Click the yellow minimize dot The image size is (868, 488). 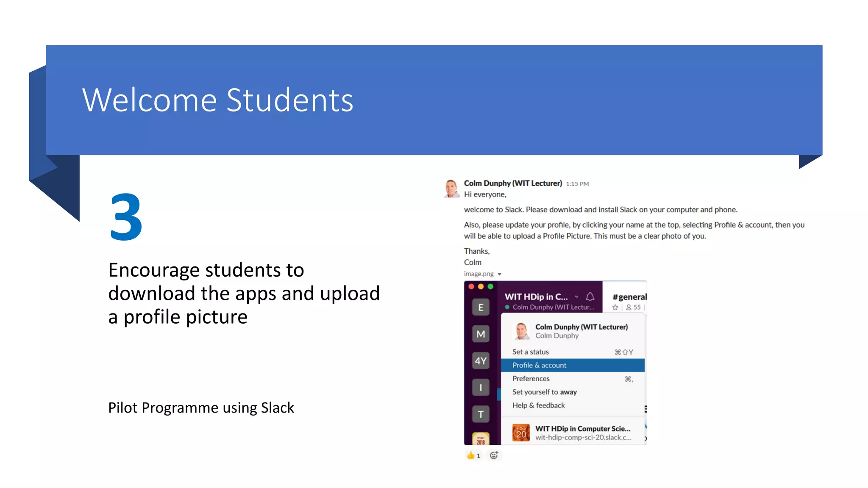click(x=481, y=287)
